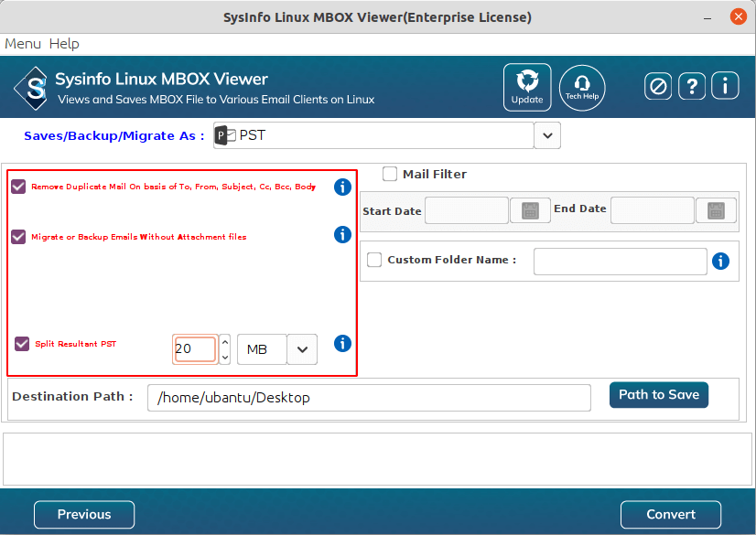Expand the Saves/Backup/Migrate As dropdown arrow
The width and height of the screenshot is (756, 535).
coord(547,135)
